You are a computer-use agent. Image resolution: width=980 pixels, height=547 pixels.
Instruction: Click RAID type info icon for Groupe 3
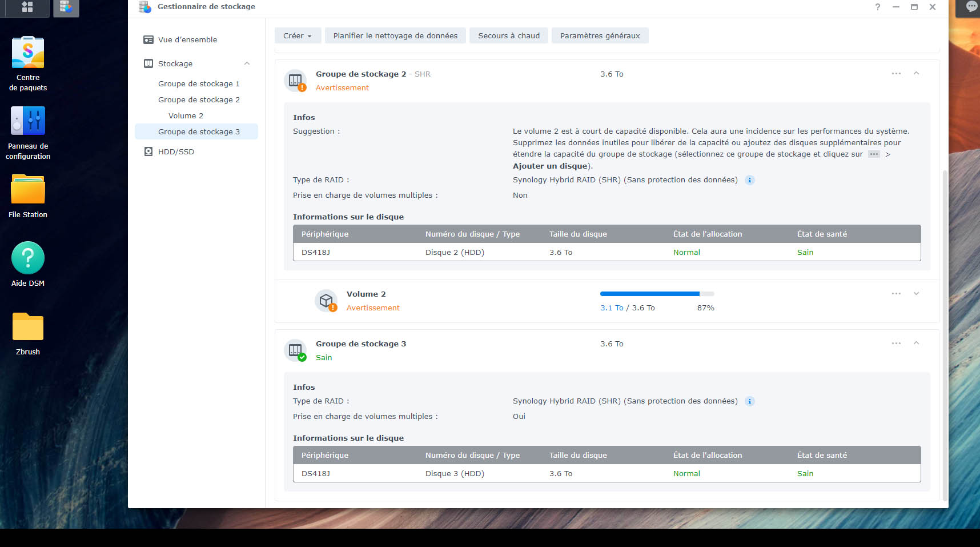(750, 401)
